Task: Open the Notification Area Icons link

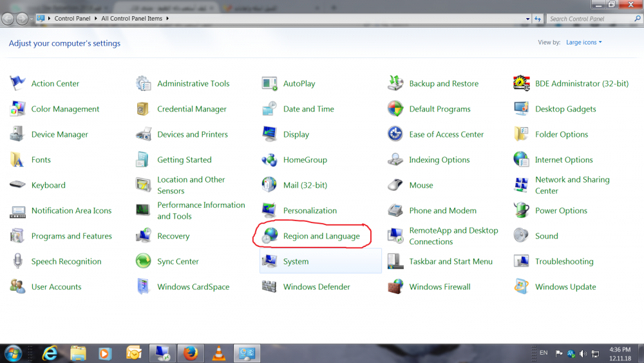Action: pos(71,210)
